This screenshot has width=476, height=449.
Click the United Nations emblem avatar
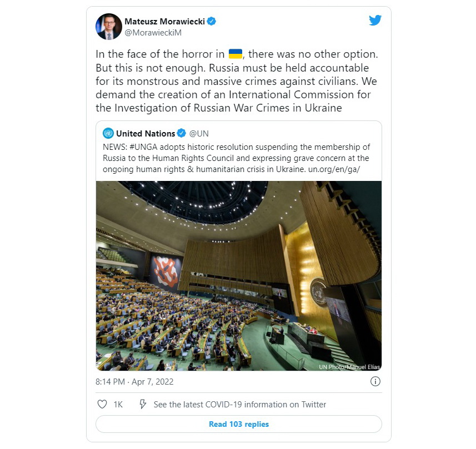[108, 133]
